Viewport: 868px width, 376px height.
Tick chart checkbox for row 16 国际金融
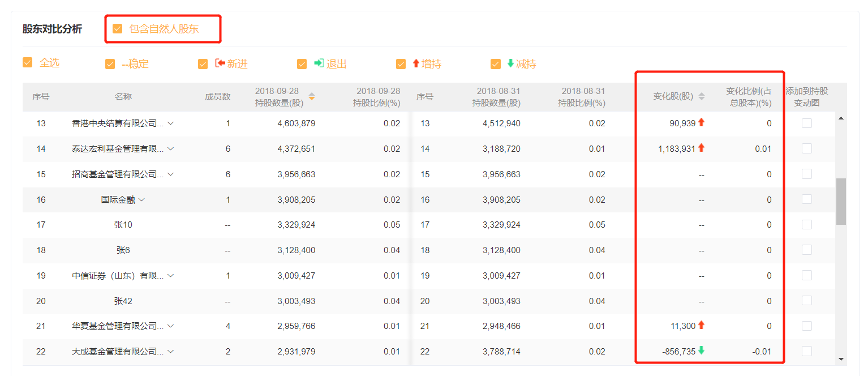pos(807,199)
